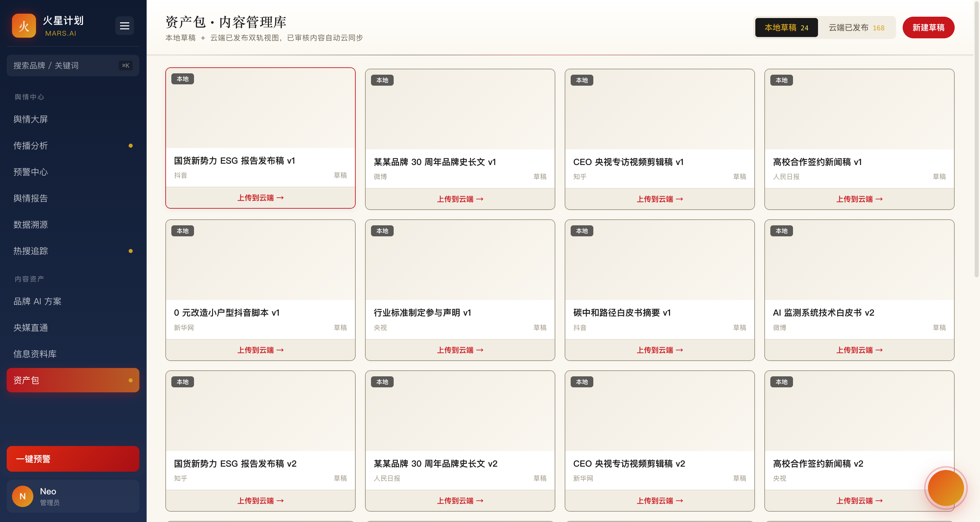Open thumbnail of CEO 央视专访视频剪辑稿 v1
Screen dimensions: 980x522
660,109
